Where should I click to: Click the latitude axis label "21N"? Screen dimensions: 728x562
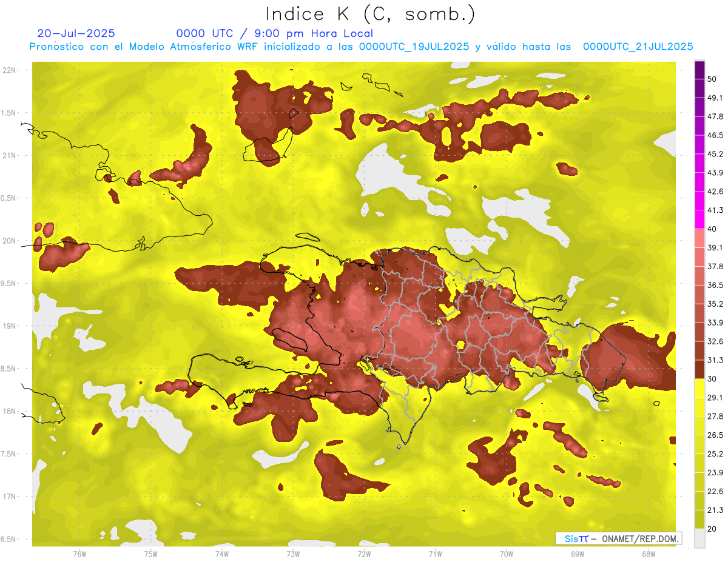(x=10, y=155)
